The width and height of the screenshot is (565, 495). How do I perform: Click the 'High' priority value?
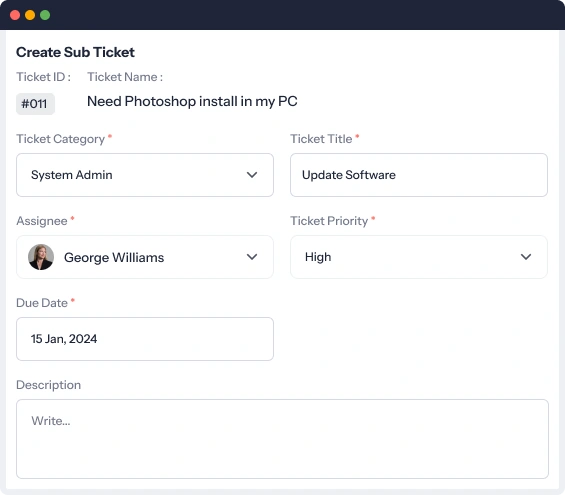318,257
